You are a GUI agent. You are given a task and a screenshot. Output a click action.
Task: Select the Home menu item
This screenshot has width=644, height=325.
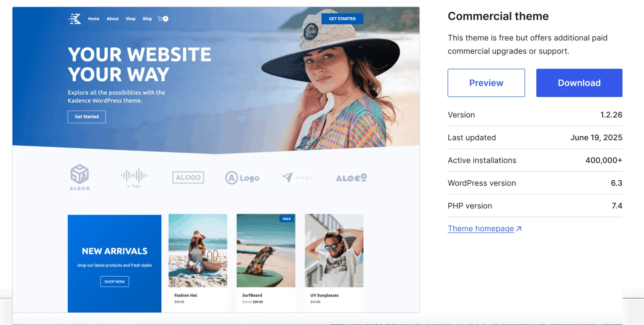[x=93, y=19]
